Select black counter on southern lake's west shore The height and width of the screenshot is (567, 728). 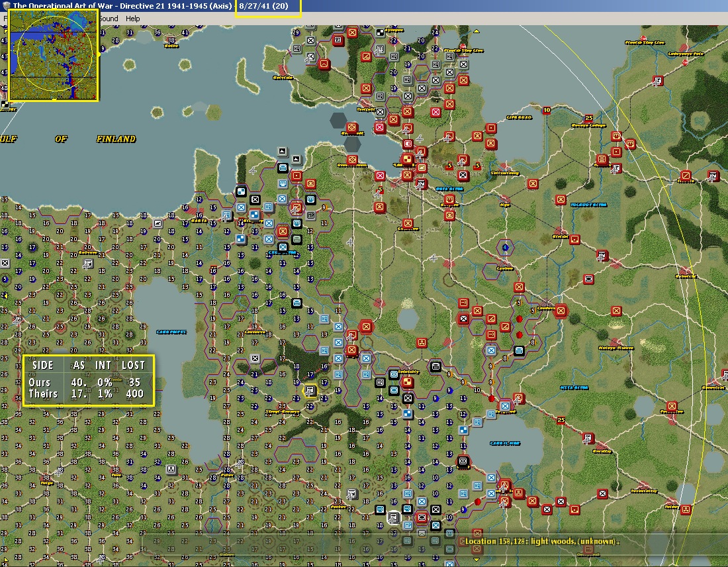[x=463, y=462]
